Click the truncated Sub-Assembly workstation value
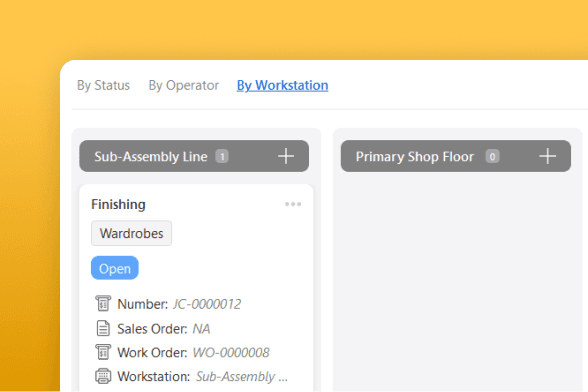 point(242,377)
